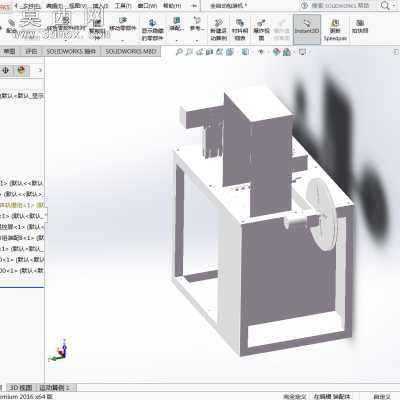
Task: Open the 编辑(E) menu
Action: click(54, 5)
